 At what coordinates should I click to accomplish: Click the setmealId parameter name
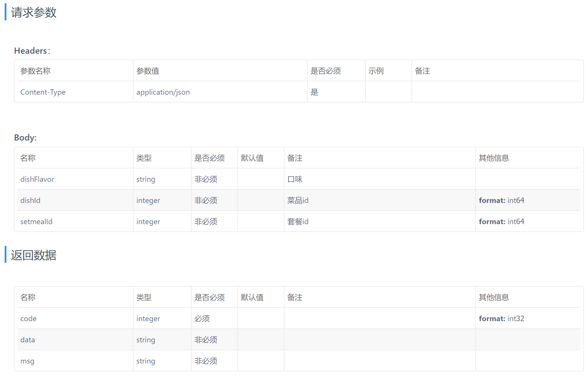tap(36, 222)
